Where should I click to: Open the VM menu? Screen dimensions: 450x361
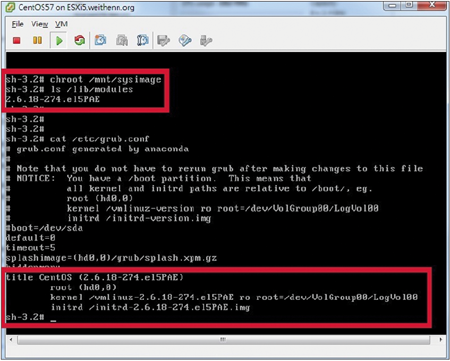(x=61, y=24)
